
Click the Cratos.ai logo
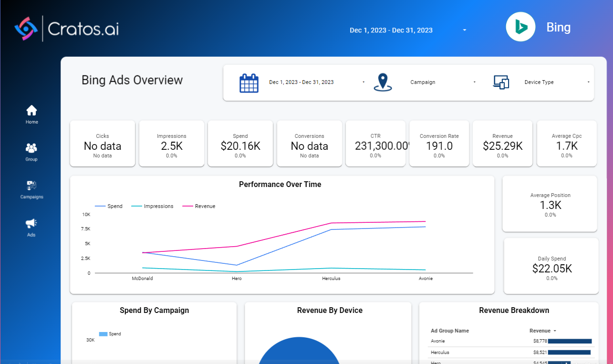(x=66, y=29)
